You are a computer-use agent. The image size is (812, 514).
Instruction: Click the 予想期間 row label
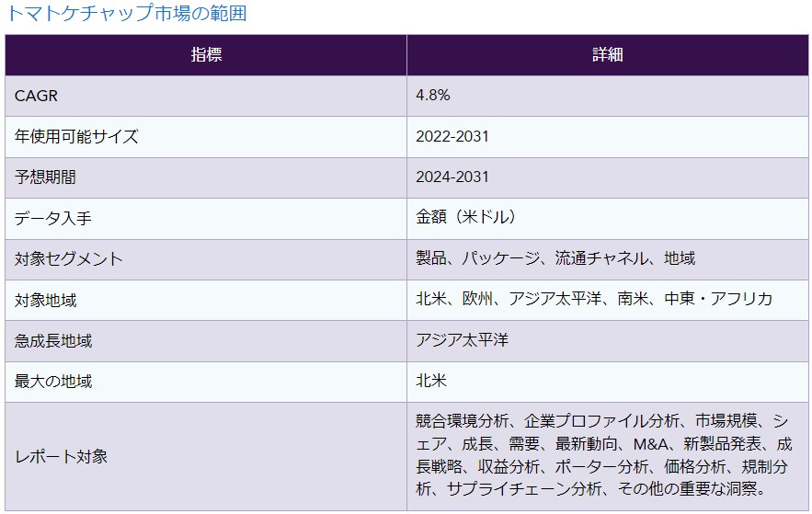point(46,177)
